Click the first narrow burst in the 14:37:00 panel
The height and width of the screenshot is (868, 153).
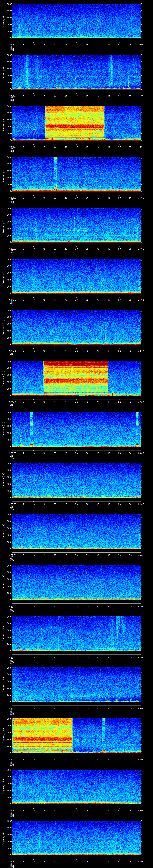coord(31,429)
